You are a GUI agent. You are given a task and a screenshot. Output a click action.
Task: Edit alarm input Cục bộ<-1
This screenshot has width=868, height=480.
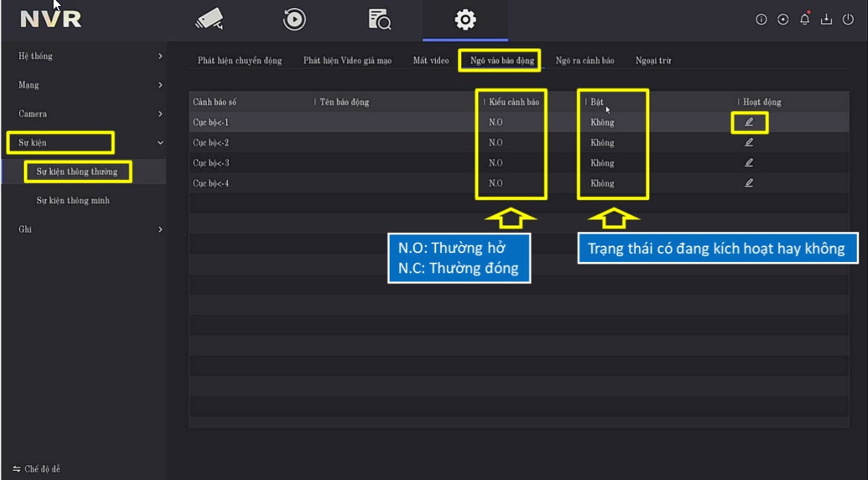point(748,122)
